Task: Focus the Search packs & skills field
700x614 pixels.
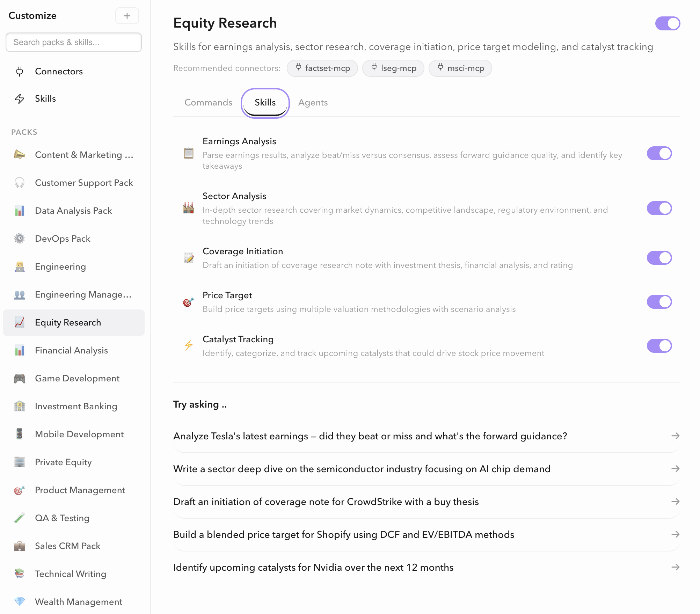Action: pyautogui.click(x=74, y=42)
